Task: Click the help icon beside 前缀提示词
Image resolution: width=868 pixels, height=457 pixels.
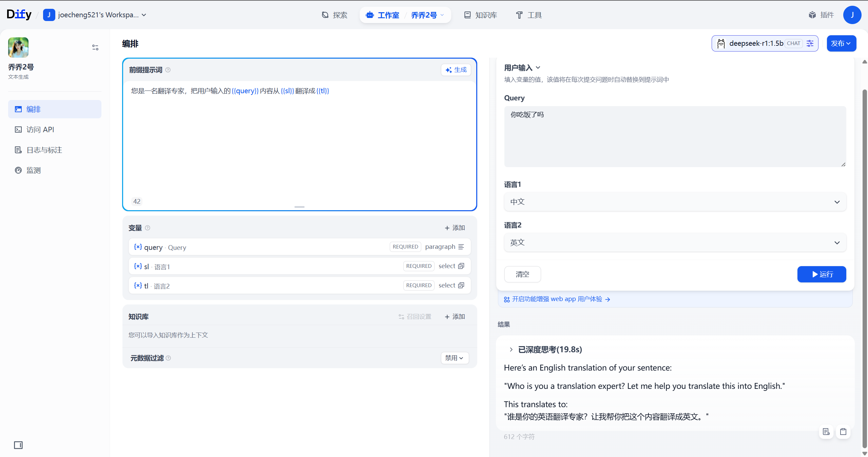Action: pos(168,70)
